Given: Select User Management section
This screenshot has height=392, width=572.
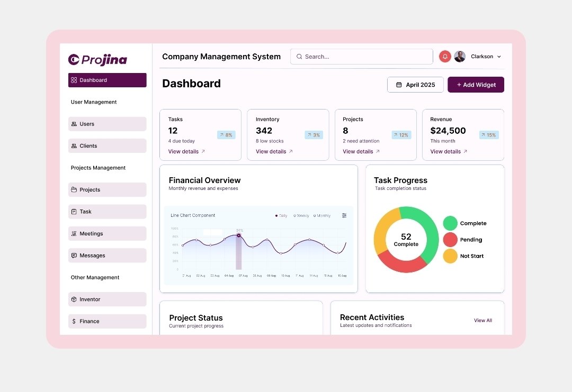Looking at the screenshot, I should click(94, 102).
